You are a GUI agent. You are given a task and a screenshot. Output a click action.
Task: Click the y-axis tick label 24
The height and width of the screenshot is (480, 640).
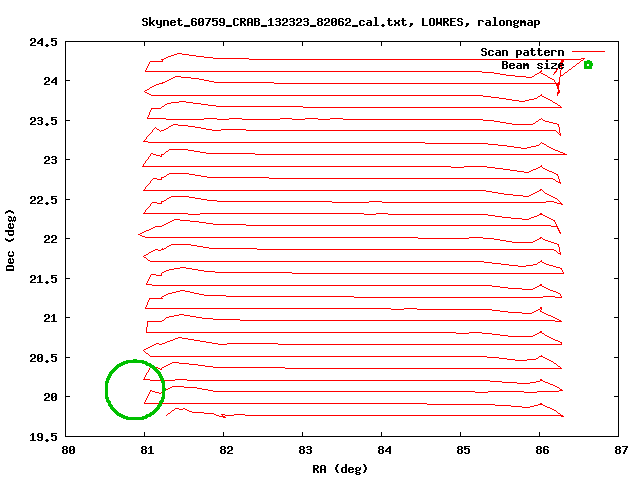51,81
